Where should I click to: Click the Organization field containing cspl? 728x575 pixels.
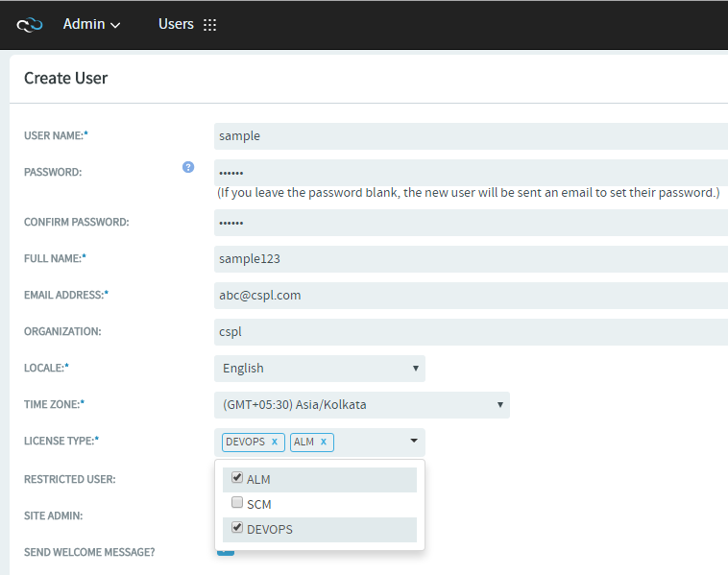pos(471,332)
